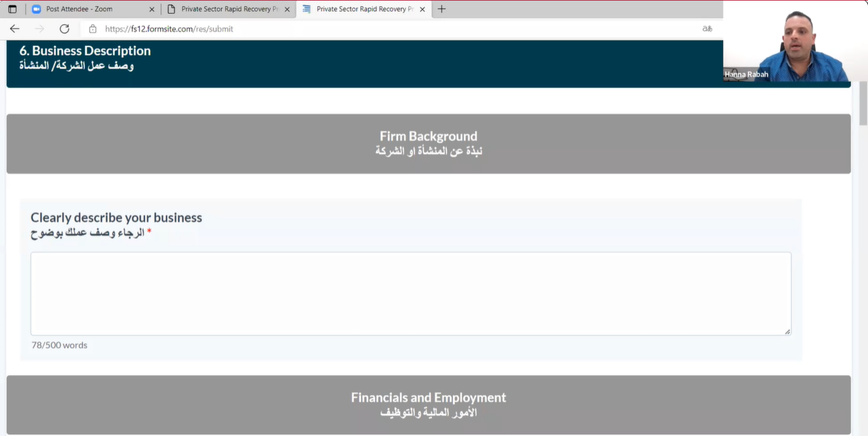
Task: Close the second Private Sector Rapid Recovery tab
Action: 287,9
